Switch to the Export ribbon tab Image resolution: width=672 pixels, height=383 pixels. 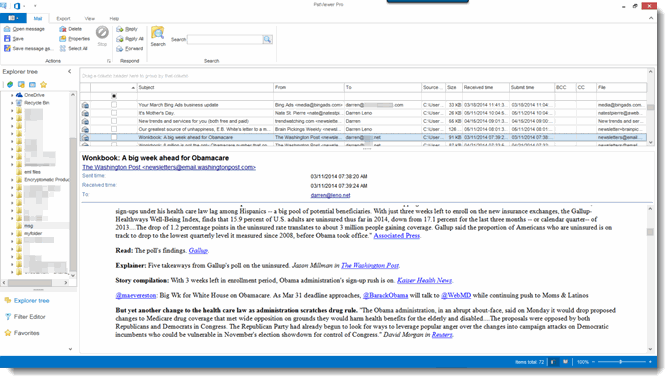[63, 18]
